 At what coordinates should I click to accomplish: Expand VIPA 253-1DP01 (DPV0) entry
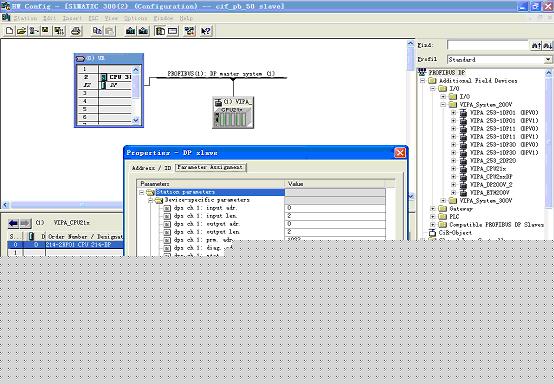pyautogui.click(x=454, y=113)
